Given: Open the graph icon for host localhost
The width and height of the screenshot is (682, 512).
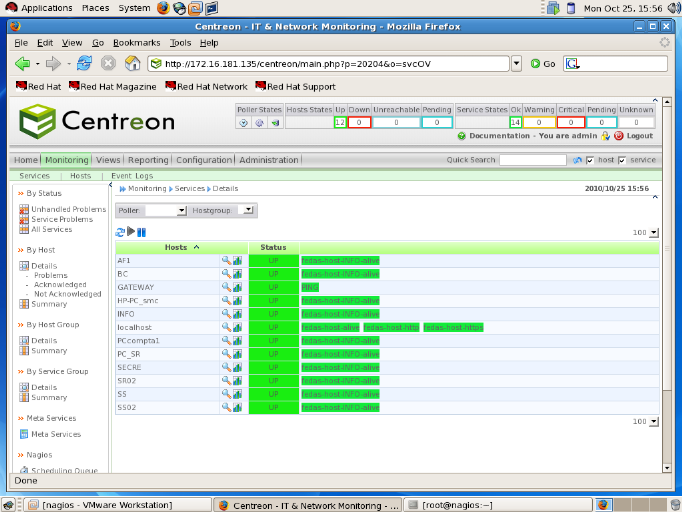Looking at the screenshot, I should 238,327.
